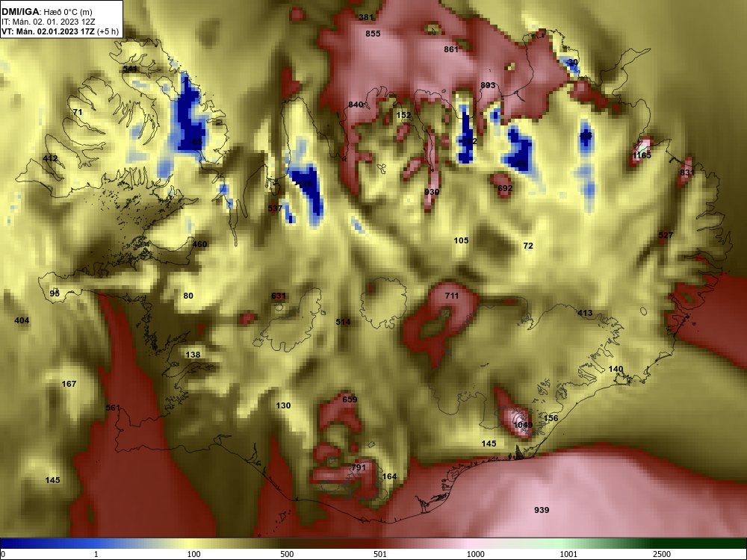
Task: Select the 840 value label
Action: pos(356,105)
